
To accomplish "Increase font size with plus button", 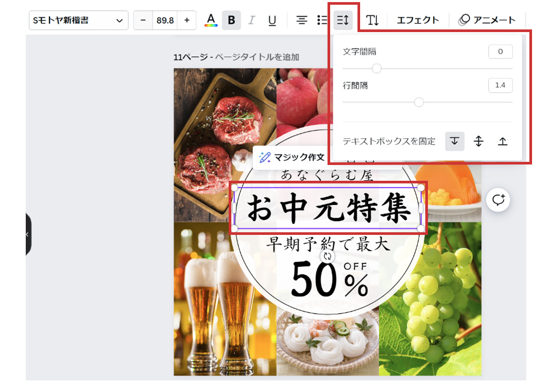I will (x=187, y=20).
